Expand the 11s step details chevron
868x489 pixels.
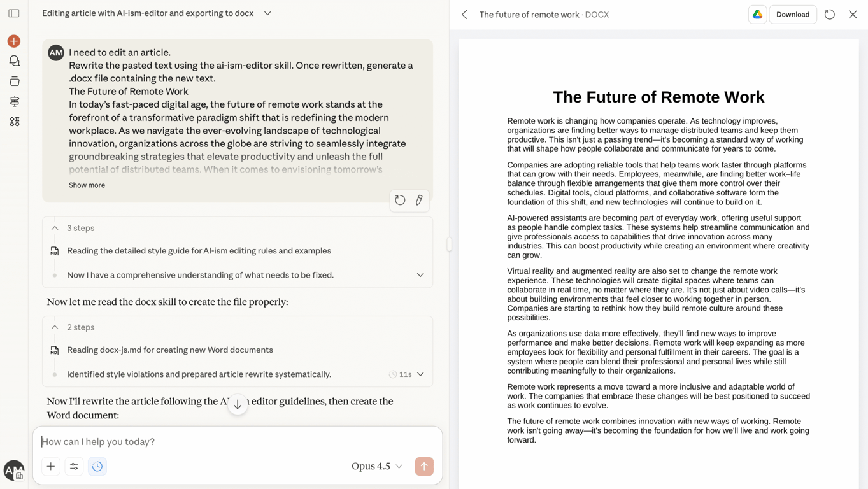420,374
